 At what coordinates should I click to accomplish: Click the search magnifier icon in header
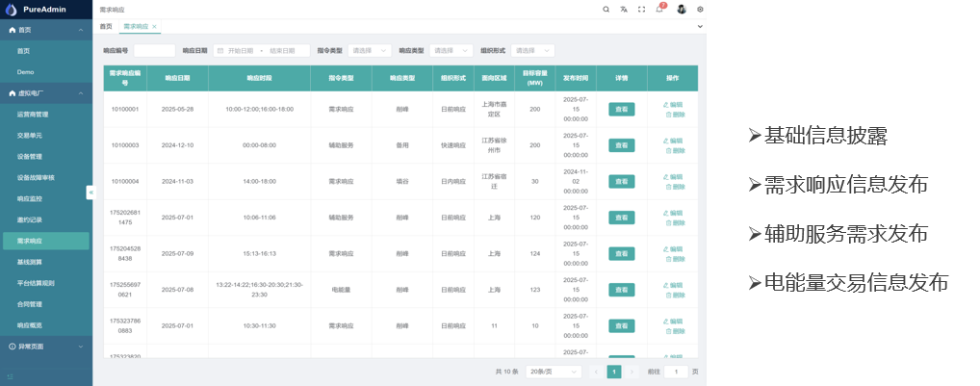[606, 9]
